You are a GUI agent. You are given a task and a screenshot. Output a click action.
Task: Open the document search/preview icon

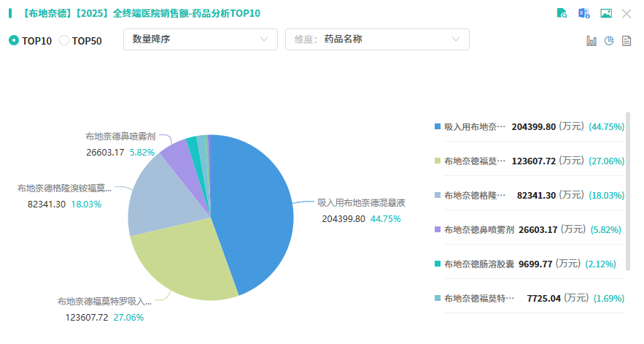coord(562,13)
